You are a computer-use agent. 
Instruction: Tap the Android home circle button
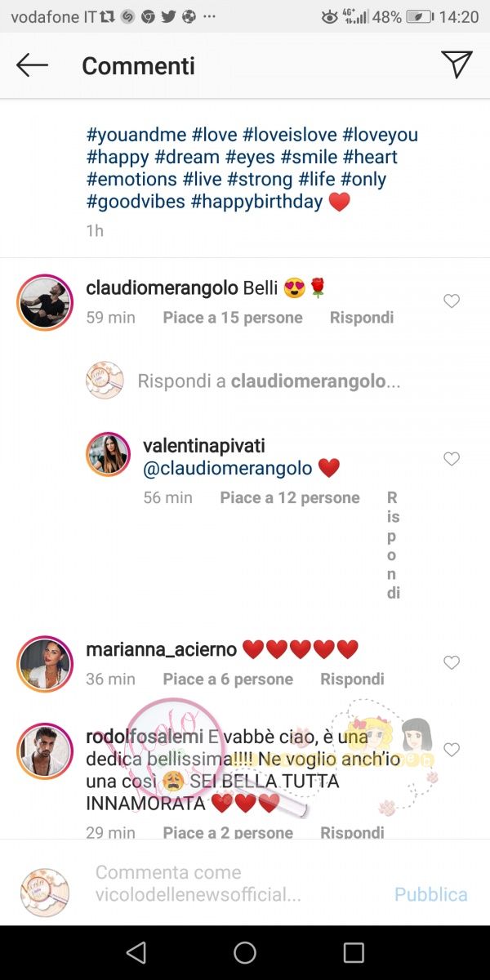click(245, 952)
